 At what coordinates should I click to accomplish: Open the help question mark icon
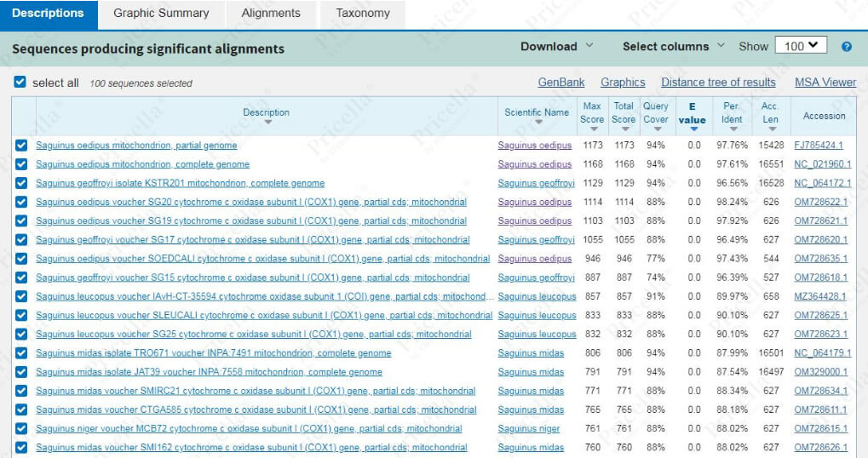847,47
